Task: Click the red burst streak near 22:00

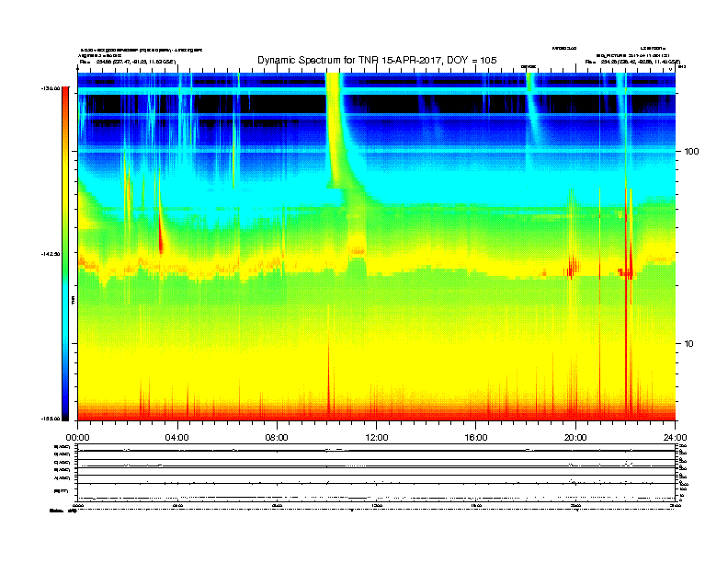Action: (x=626, y=302)
